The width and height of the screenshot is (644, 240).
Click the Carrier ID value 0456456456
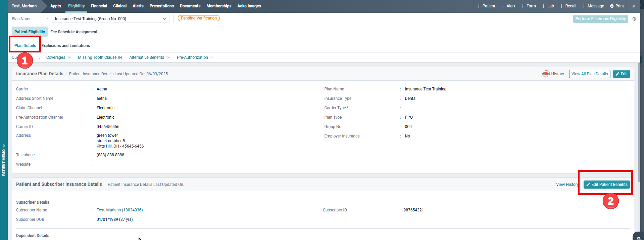pos(108,127)
